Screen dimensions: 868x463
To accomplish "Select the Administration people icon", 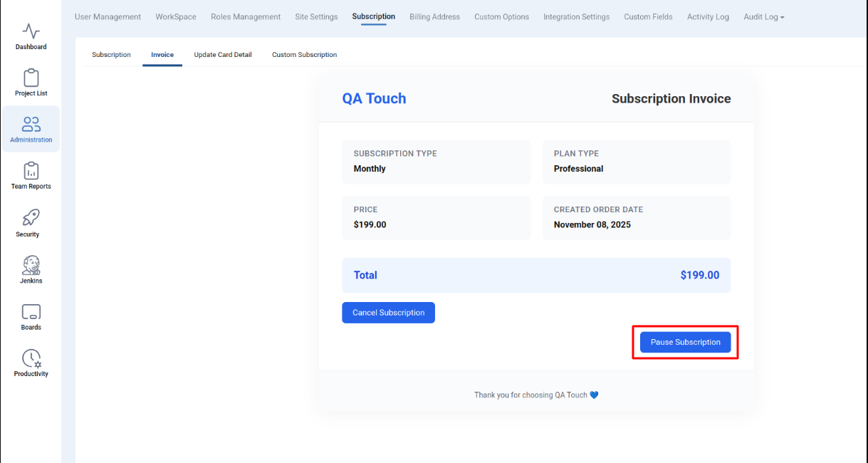I will [x=31, y=125].
